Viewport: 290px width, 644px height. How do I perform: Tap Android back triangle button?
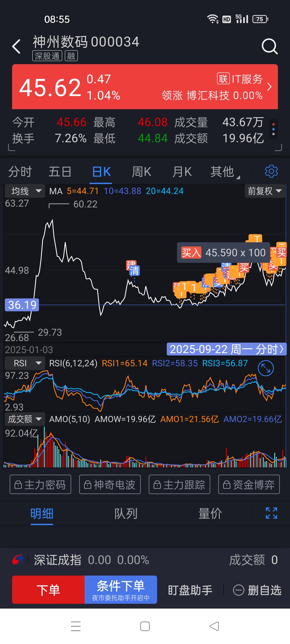[x=214, y=626]
